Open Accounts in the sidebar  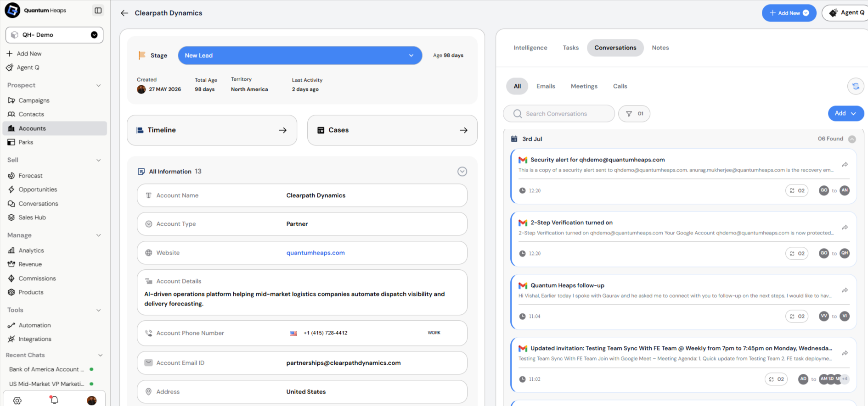(x=55, y=128)
